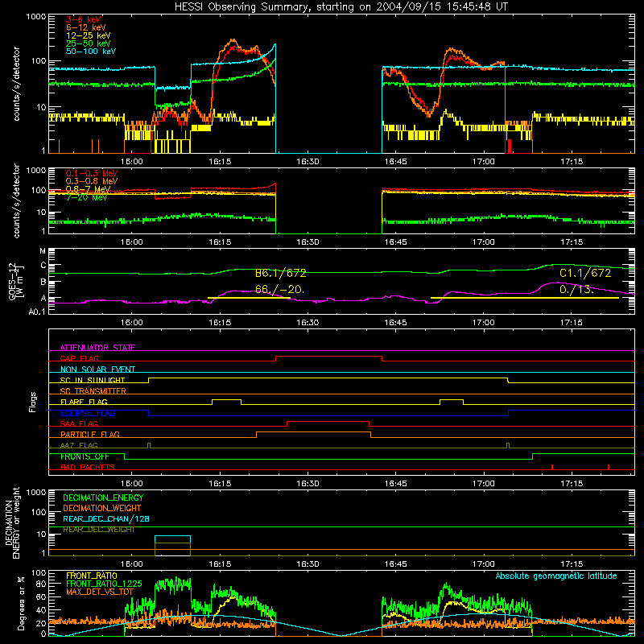Select the yellow '12-25 keV' legend entry
Image resolution: width=644 pixels, height=644 pixels.
(89, 35)
